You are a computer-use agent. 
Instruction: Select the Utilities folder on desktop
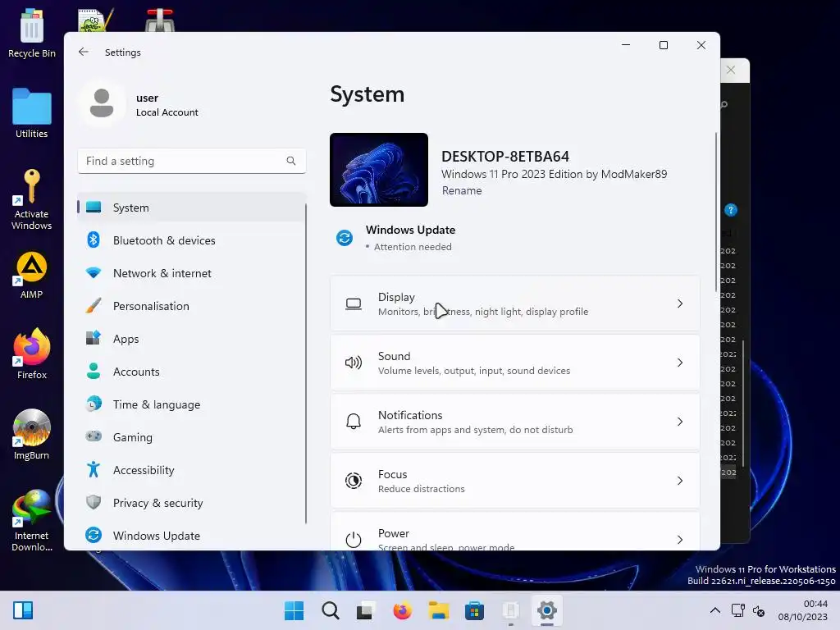point(32,113)
